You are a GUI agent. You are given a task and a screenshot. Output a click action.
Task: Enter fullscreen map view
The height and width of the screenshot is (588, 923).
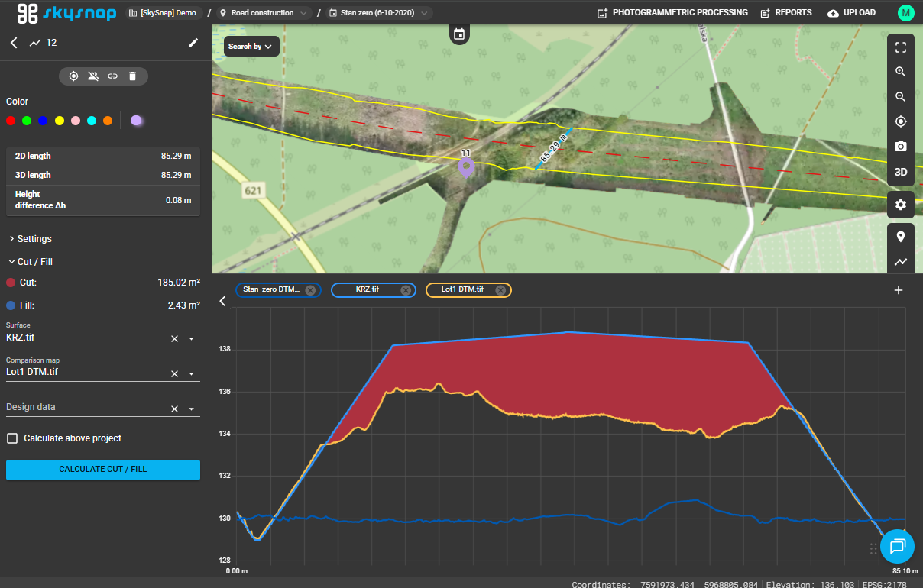tap(901, 47)
